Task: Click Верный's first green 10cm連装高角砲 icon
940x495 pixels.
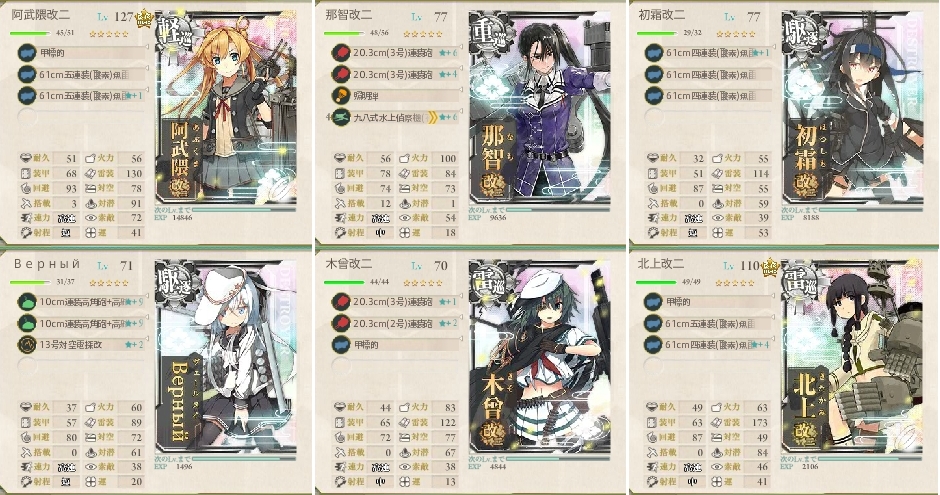Action: click(x=27, y=302)
